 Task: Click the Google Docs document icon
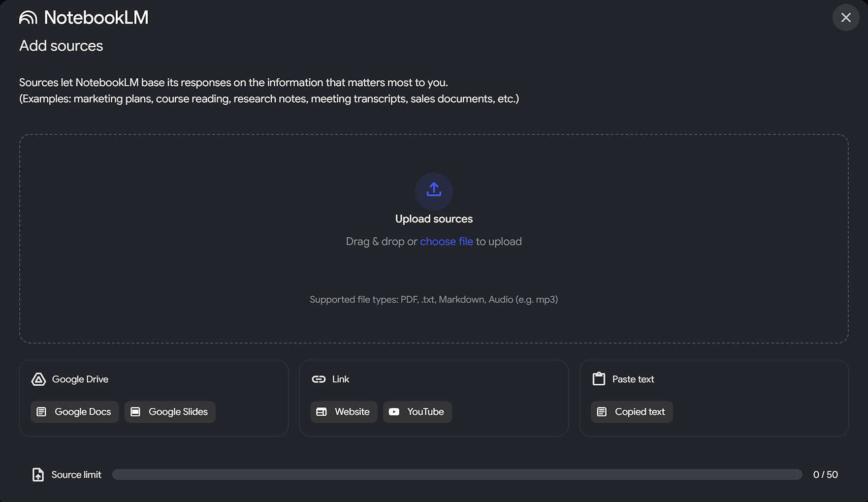tap(42, 412)
